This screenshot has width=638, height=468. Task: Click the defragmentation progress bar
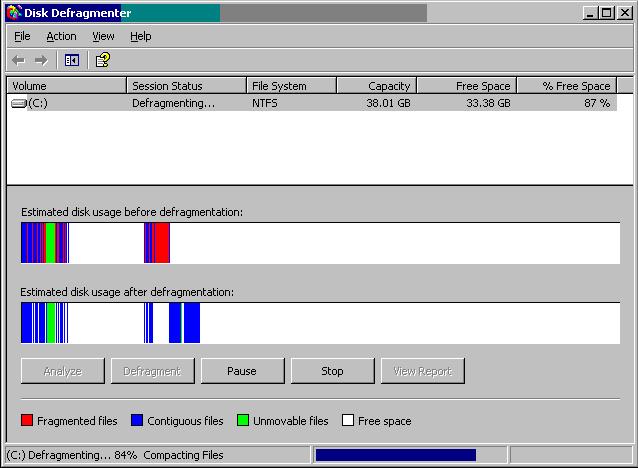point(410,455)
